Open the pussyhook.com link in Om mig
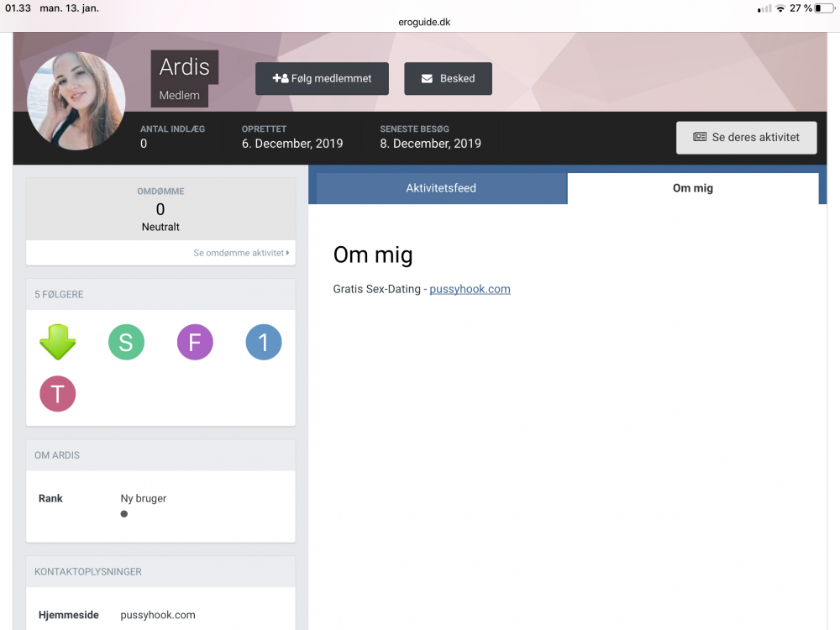The height and width of the screenshot is (630, 840). [470, 289]
